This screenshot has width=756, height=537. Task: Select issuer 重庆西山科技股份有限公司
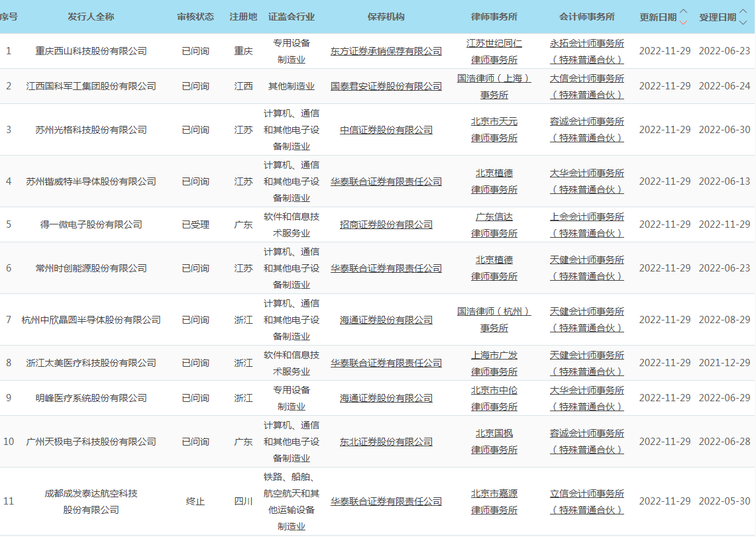[91, 51]
